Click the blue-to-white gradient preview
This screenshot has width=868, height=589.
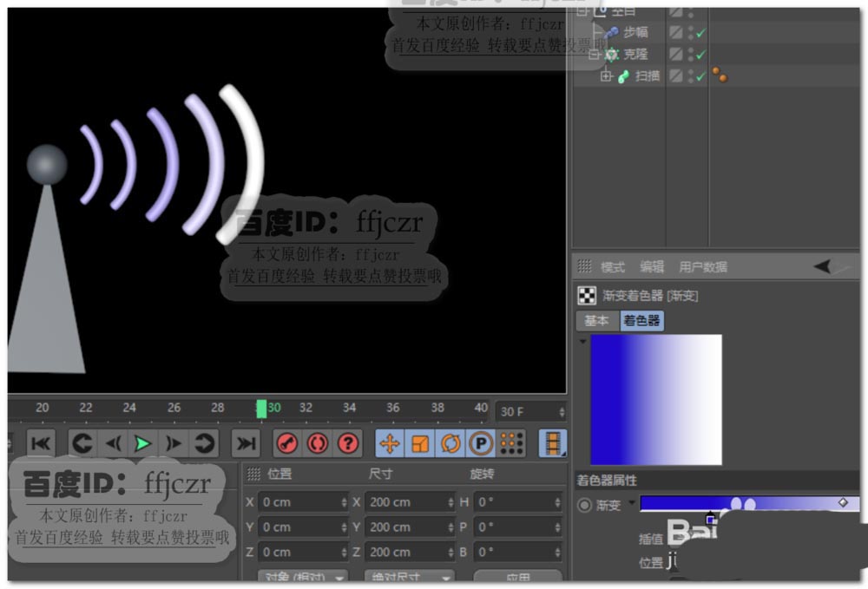[x=656, y=400]
